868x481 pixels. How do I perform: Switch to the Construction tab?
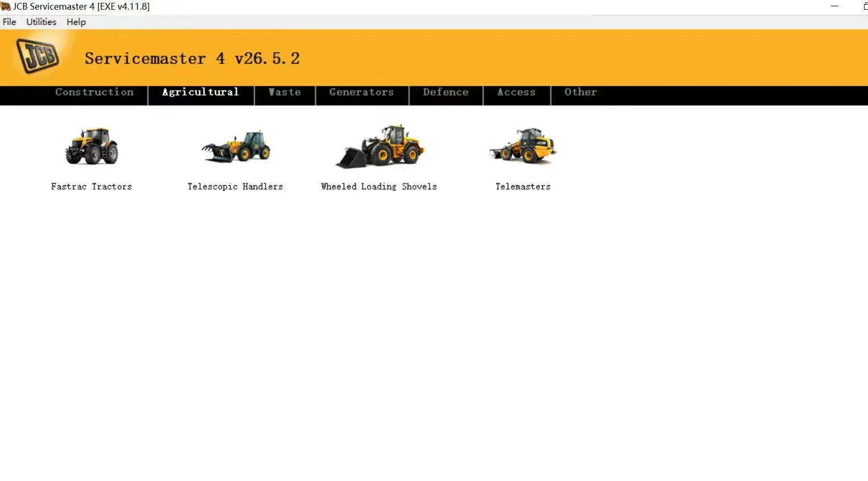pos(94,92)
